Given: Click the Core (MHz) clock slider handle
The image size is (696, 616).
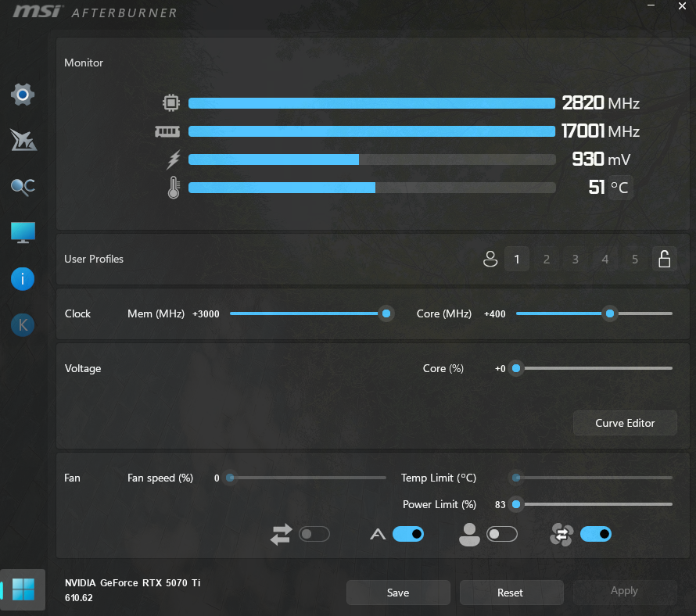Looking at the screenshot, I should [x=610, y=313].
